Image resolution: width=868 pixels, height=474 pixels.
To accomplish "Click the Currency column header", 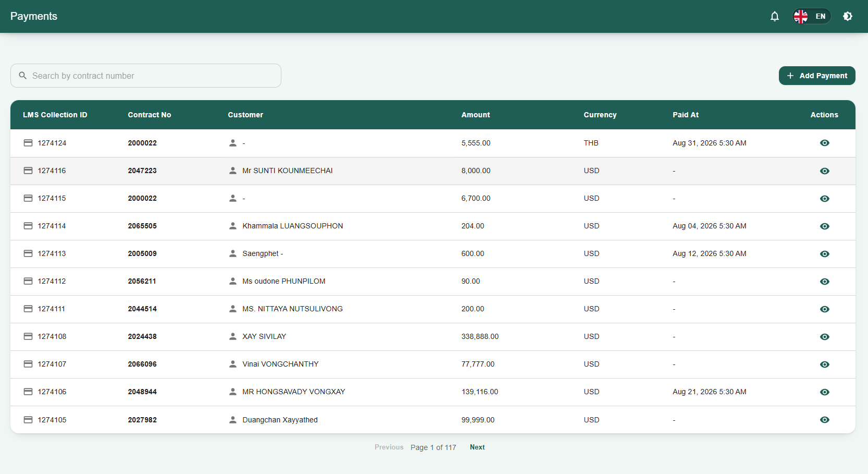I will point(600,115).
